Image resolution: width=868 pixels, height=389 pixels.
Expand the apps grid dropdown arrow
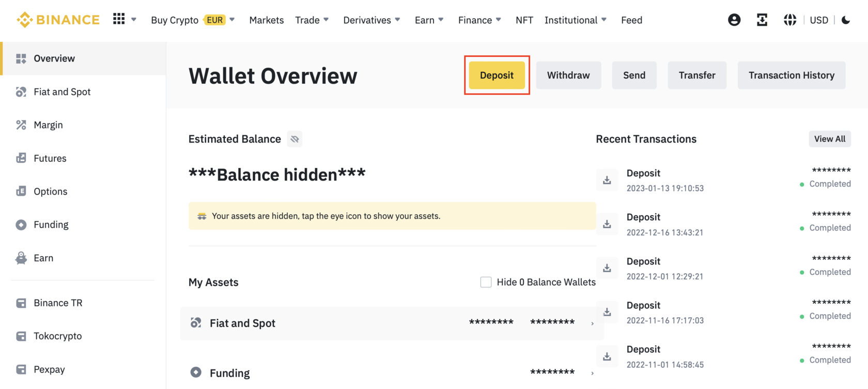point(134,20)
